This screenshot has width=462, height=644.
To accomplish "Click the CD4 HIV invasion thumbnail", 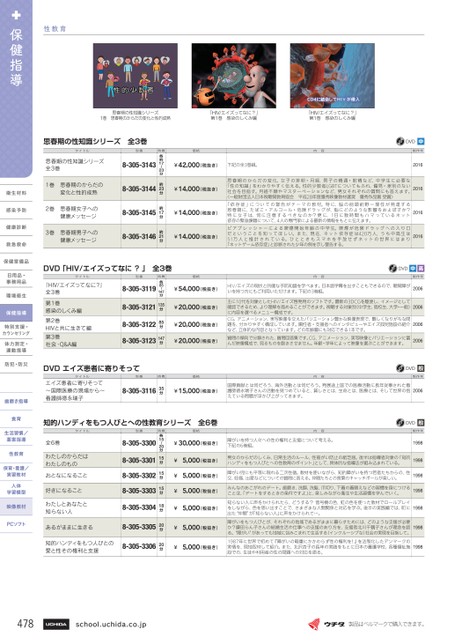I will click(x=332, y=76).
